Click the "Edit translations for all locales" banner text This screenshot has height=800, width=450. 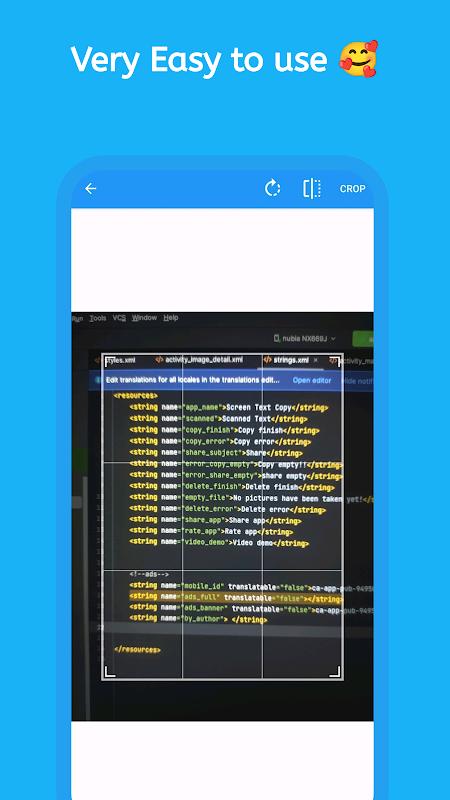(192, 380)
